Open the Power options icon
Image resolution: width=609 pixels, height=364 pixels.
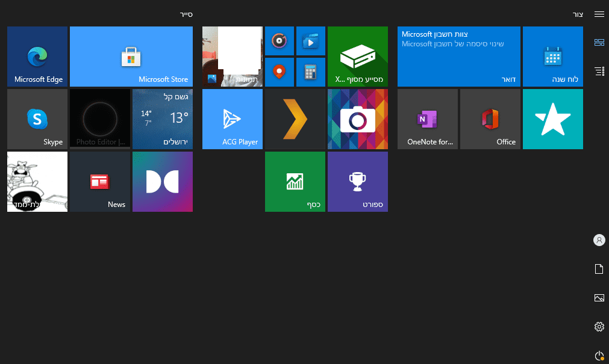pyautogui.click(x=599, y=355)
